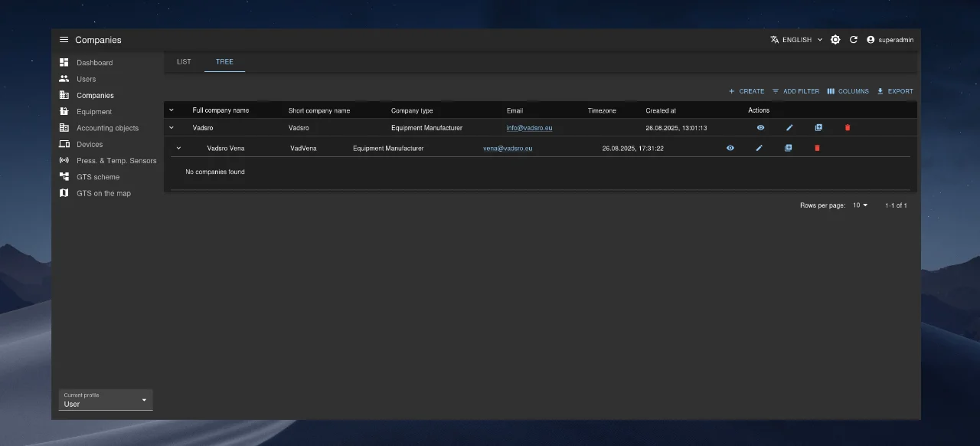Collapse the Vadsro tree row

(x=171, y=128)
